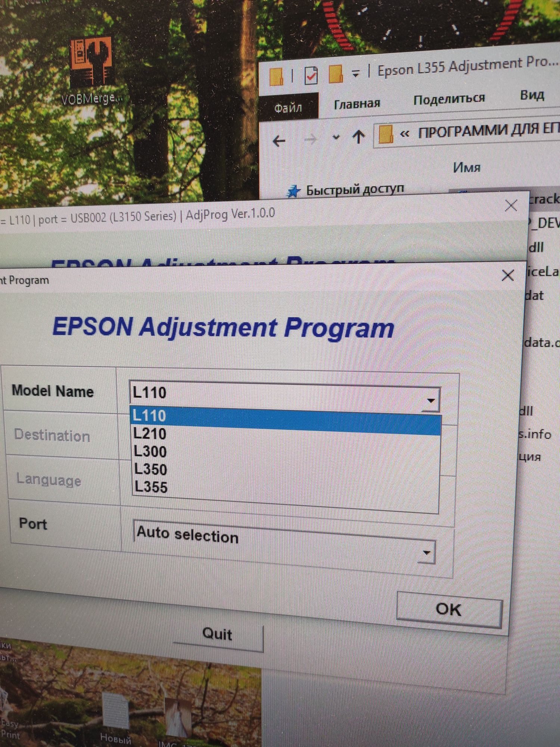Close the AdjProg Ver.1.0.0 window
Screen dimensions: 560x747
pyautogui.click(x=511, y=205)
